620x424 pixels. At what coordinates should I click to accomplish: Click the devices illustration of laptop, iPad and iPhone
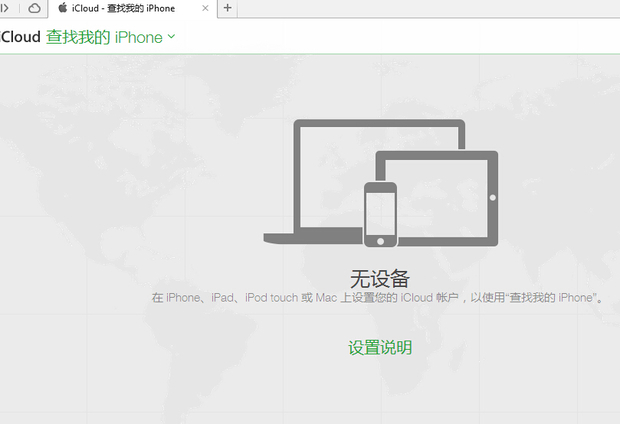pos(381,183)
